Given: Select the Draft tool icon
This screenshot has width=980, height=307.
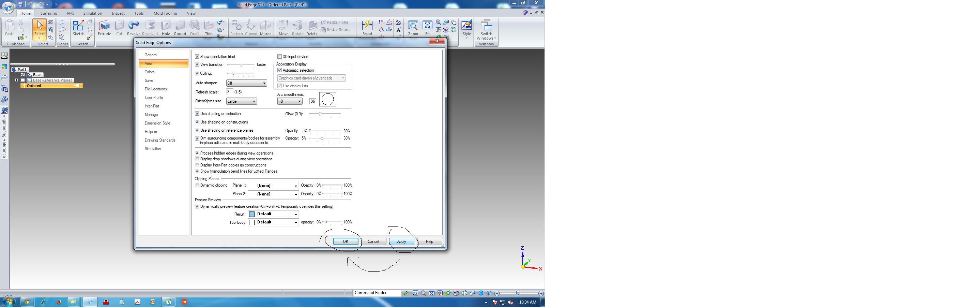Looking at the screenshot, I should click(195, 28).
